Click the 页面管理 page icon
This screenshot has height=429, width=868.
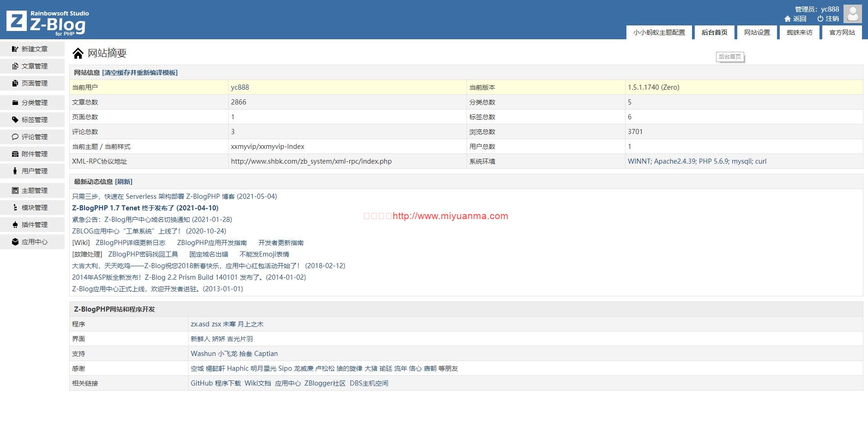[15, 83]
